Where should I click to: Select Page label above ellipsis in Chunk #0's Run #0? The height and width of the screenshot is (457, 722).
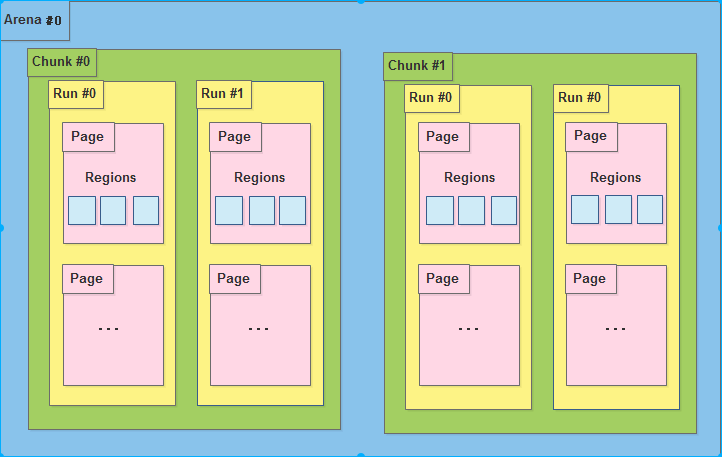point(88,279)
